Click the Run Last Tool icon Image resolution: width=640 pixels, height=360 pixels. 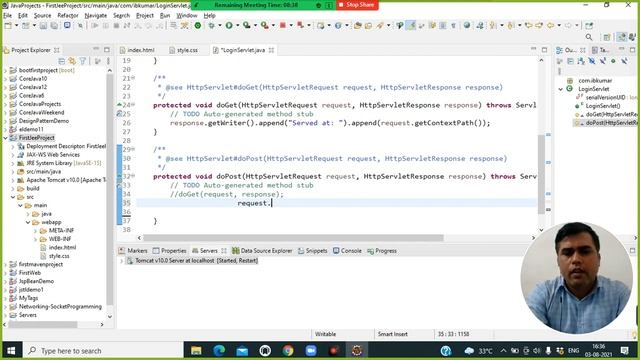[264, 25]
